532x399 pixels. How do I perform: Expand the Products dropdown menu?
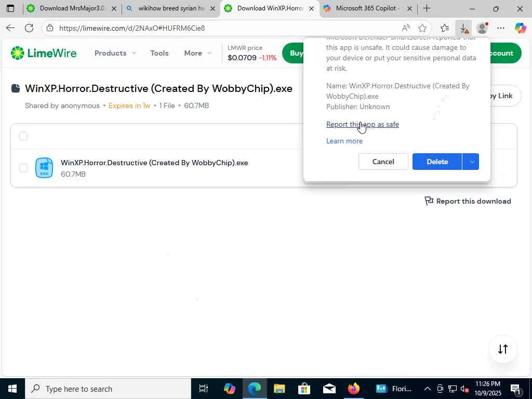(x=115, y=53)
